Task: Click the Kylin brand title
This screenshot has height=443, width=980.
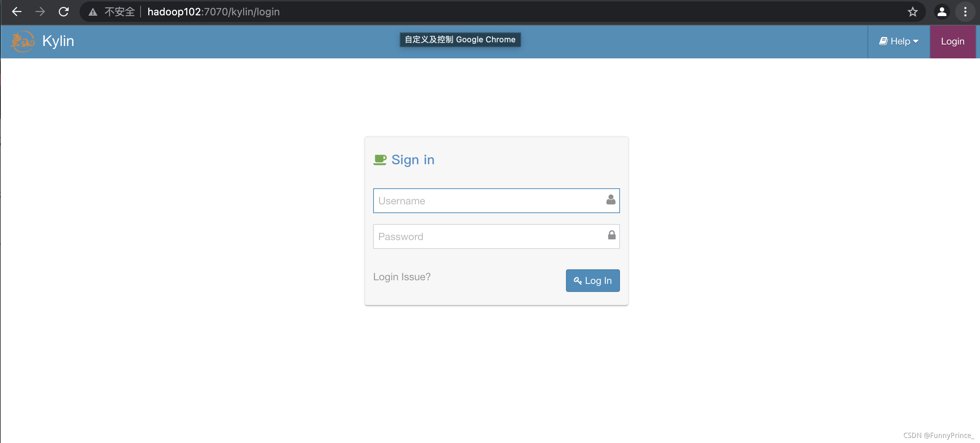Action: point(58,41)
